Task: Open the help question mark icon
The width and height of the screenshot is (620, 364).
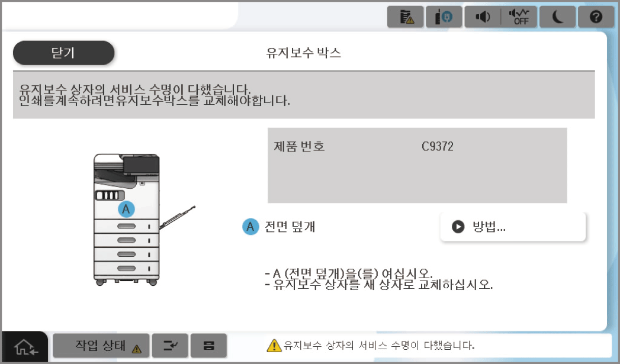Action: click(596, 17)
